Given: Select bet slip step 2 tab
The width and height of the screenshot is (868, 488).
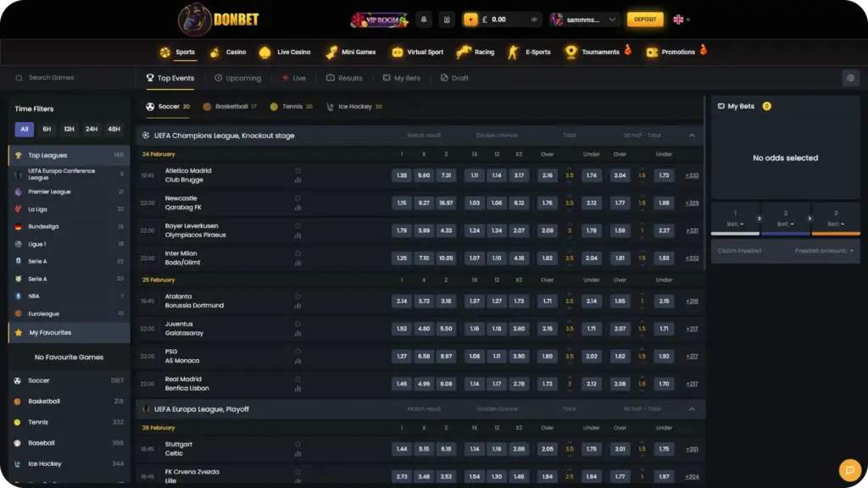Looking at the screenshot, I should pyautogui.click(x=786, y=219).
